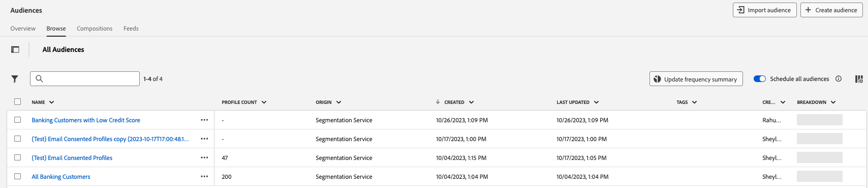Open more actions for (Test) Email Consented Profiles
Screen dimensions: 868x188
[204, 158]
